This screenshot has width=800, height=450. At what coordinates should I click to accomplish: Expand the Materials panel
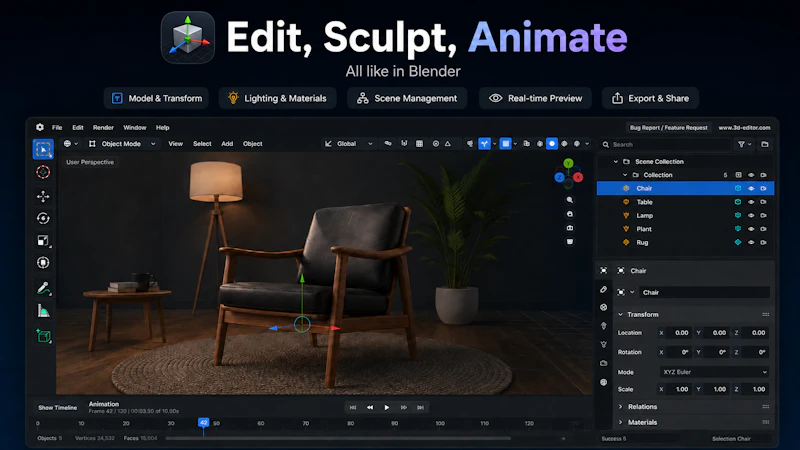point(620,422)
